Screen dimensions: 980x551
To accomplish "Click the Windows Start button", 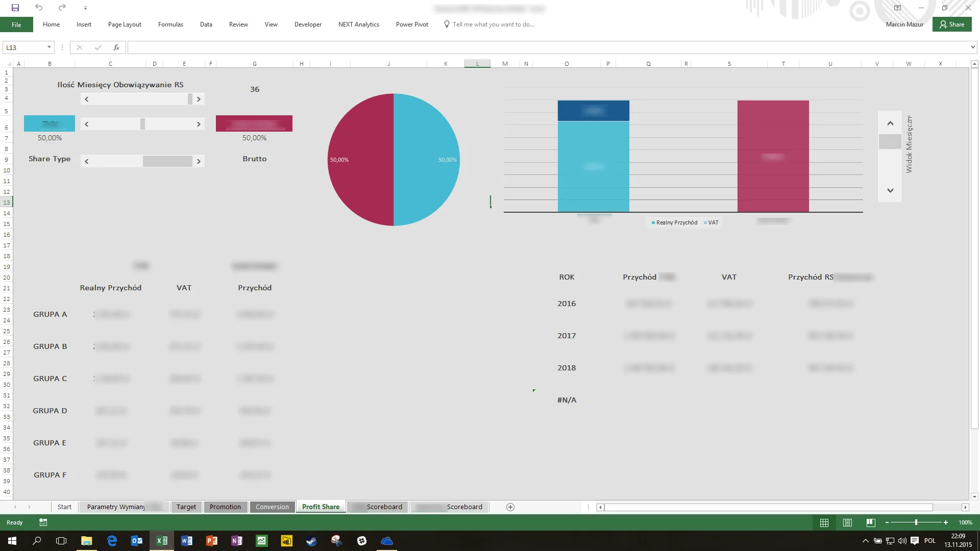I will click(x=12, y=541).
